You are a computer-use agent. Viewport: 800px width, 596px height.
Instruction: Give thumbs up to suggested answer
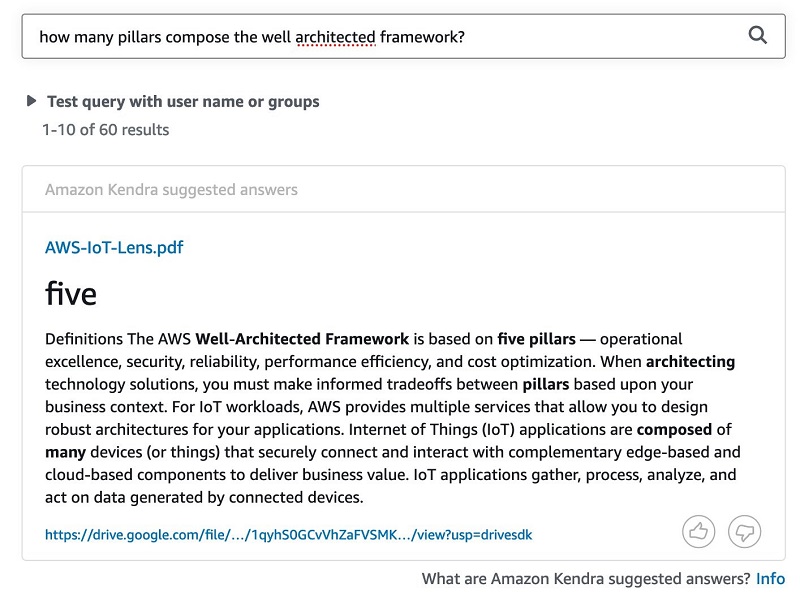click(x=698, y=532)
